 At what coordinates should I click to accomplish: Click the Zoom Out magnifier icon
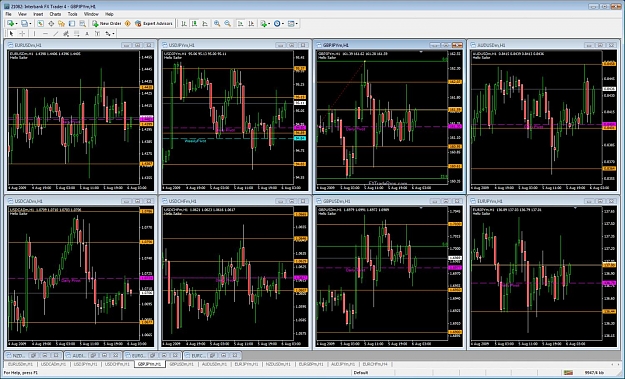(x=227, y=24)
